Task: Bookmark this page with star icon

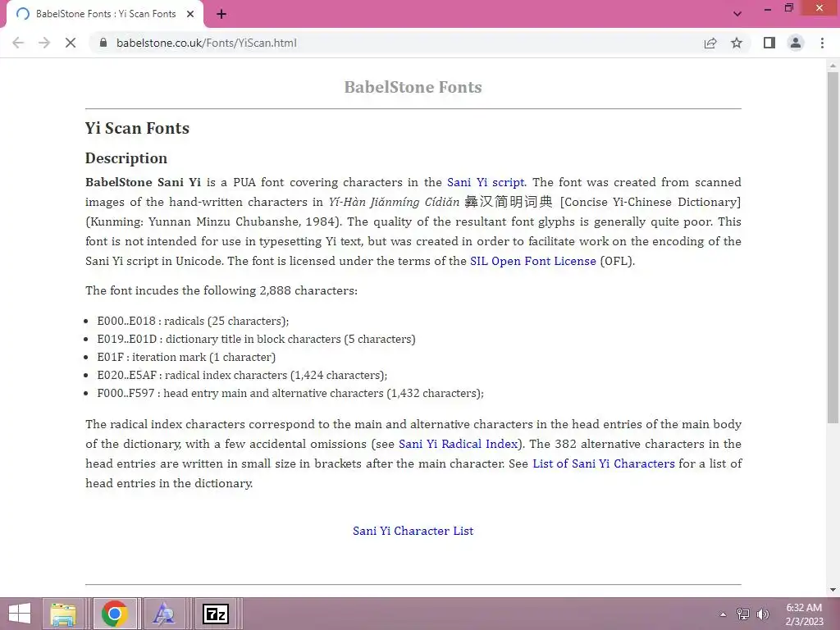Action: pos(737,43)
